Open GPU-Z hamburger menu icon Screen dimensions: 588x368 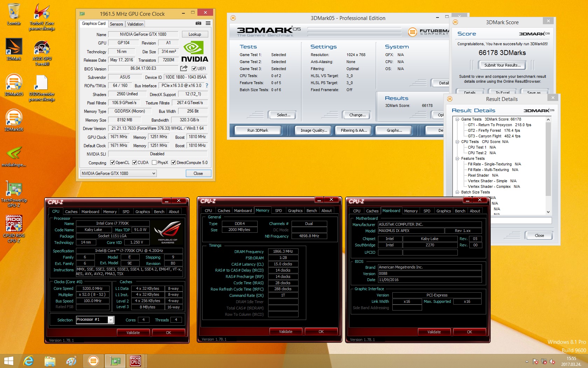point(208,23)
